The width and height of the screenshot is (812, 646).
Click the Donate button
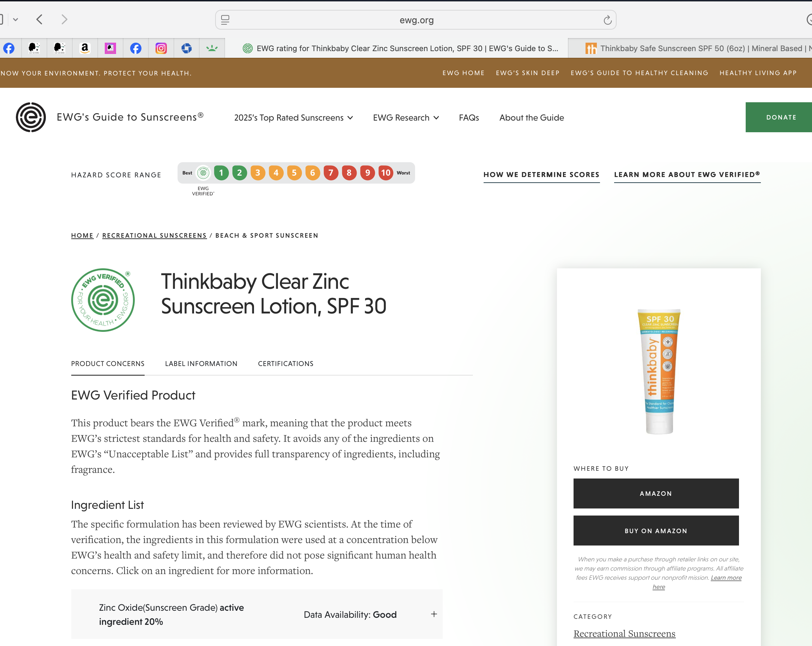[x=779, y=117]
